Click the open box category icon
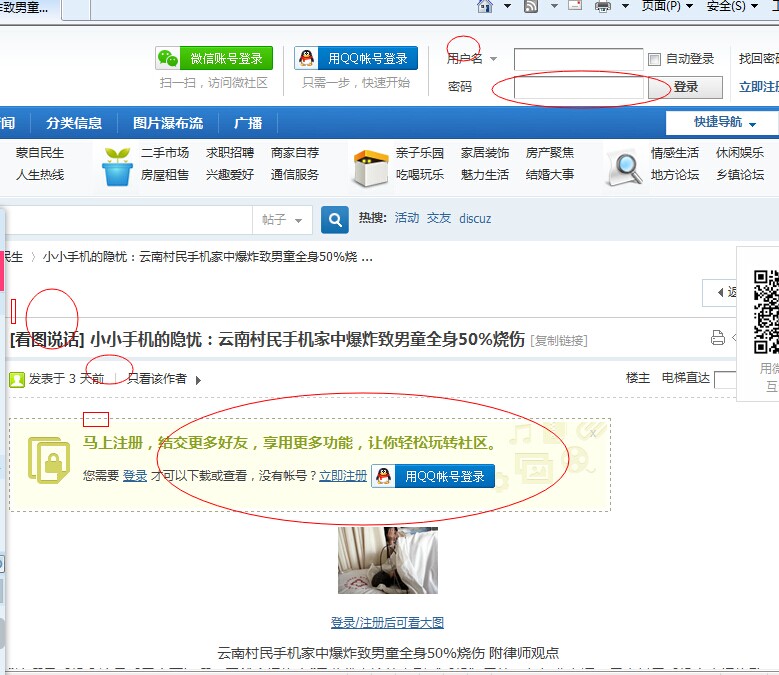Screen dimensions: 779x675 (x=370, y=168)
